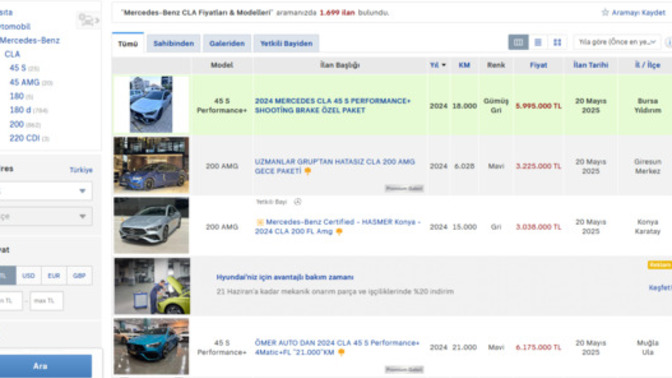The width and height of the screenshot is (672, 378).
Task: Click the orange badge icon on ÖMER AUTO listing
Action: (341, 352)
